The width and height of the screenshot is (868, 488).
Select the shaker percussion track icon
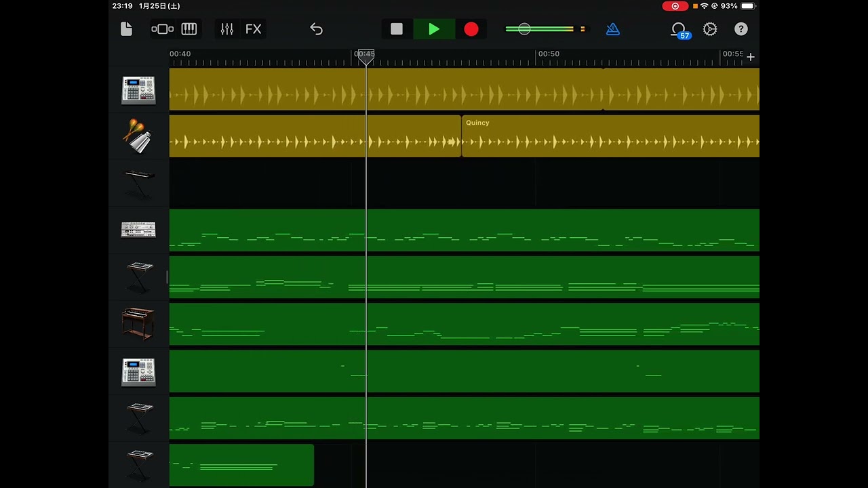(138, 136)
